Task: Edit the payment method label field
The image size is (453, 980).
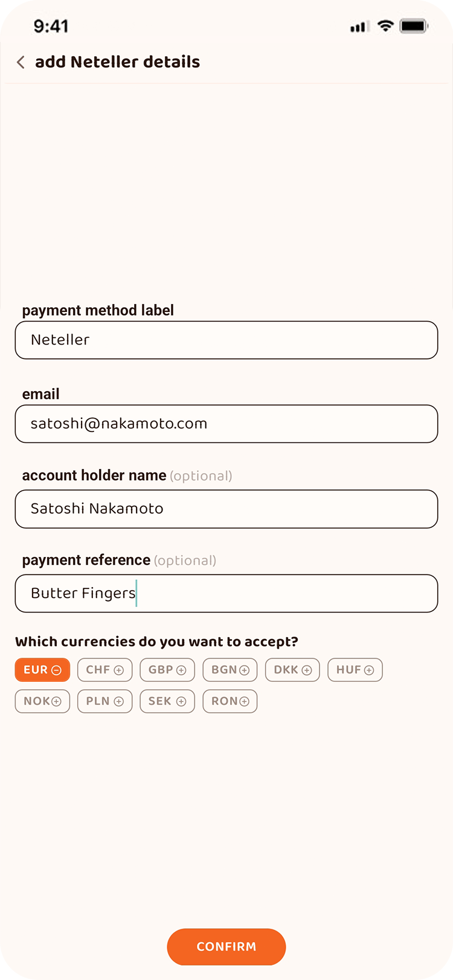Action: 226,340
